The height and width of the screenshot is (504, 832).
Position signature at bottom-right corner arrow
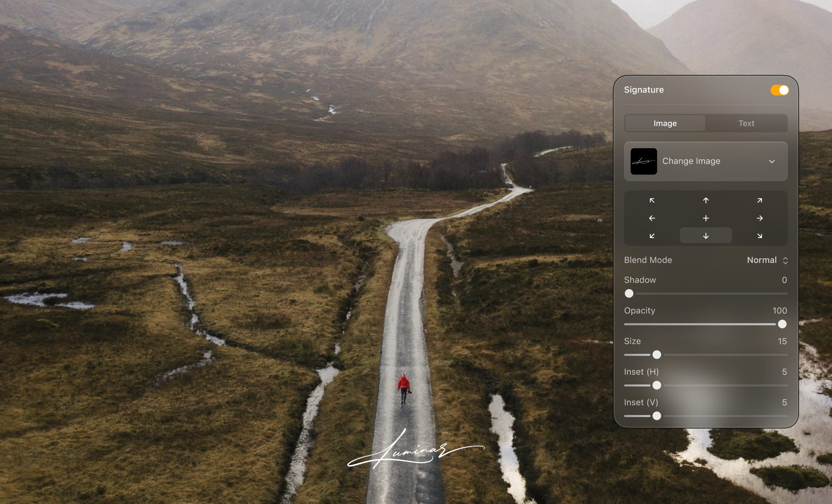[760, 236]
